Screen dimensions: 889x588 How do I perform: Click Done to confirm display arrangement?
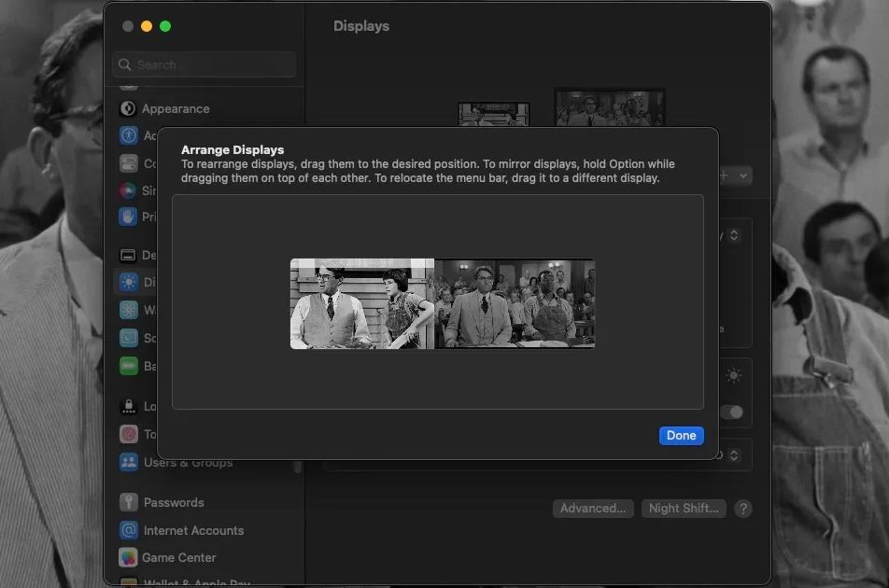click(x=681, y=435)
